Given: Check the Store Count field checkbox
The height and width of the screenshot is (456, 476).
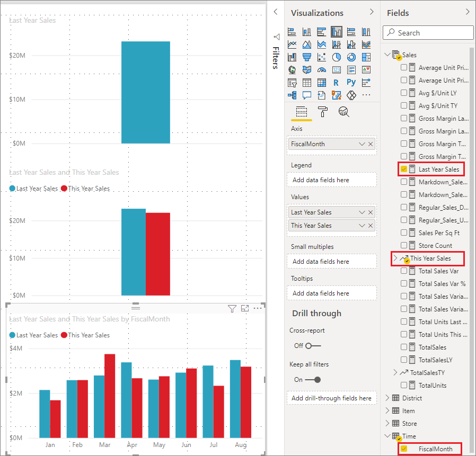Looking at the screenshot, I should (404, 245).
